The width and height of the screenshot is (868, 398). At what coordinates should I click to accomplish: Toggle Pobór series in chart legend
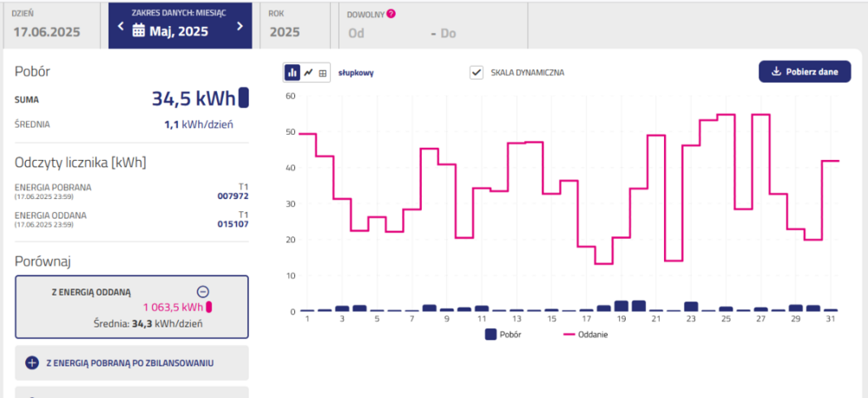503,334
